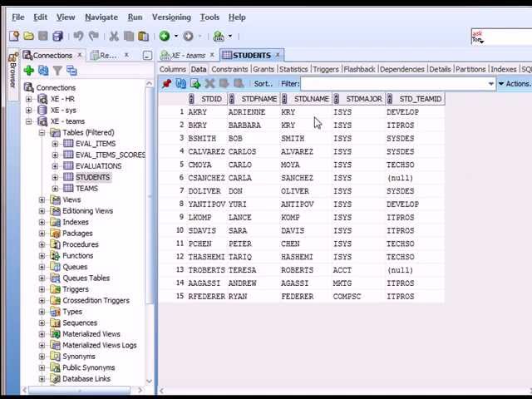This screenshot has height=399, width=532.
Task: Open the File menu
Action: (18, 17)
